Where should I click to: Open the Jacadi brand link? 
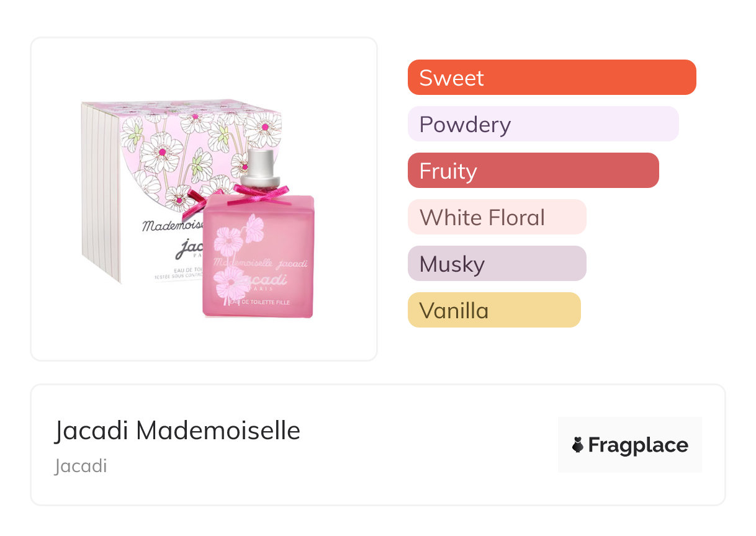pos(81,466)
